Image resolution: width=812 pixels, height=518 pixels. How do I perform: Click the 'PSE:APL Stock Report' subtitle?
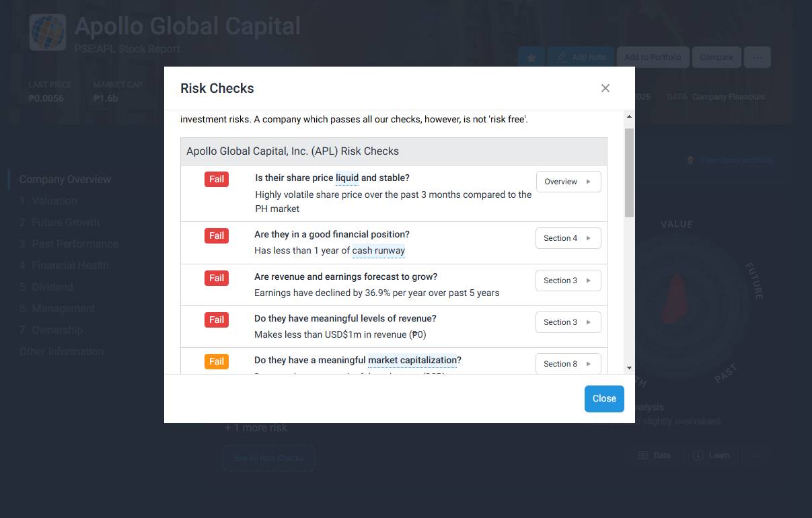tap(127, 48)
